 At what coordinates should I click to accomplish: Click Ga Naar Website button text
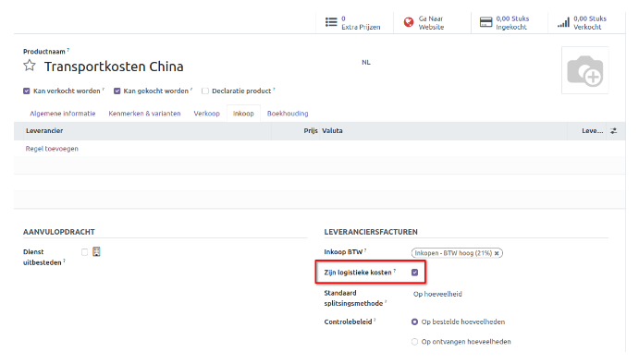pos(431,23)
